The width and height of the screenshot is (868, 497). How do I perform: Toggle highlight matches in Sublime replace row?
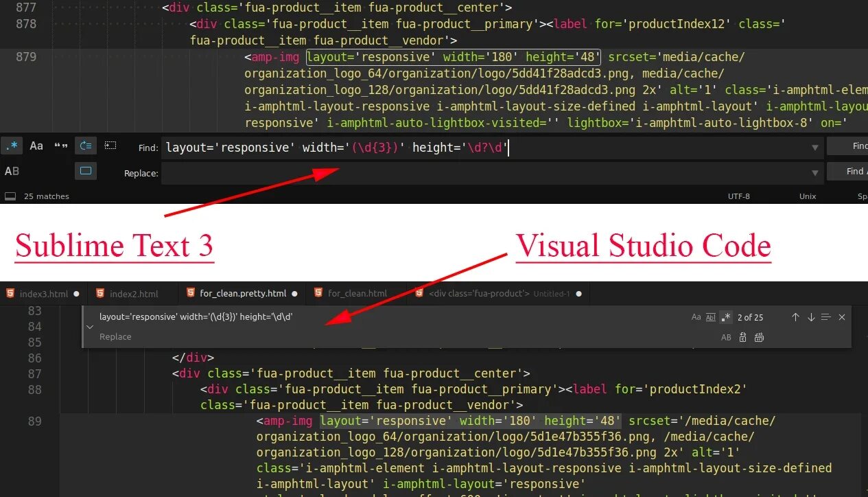coord(86,171)
